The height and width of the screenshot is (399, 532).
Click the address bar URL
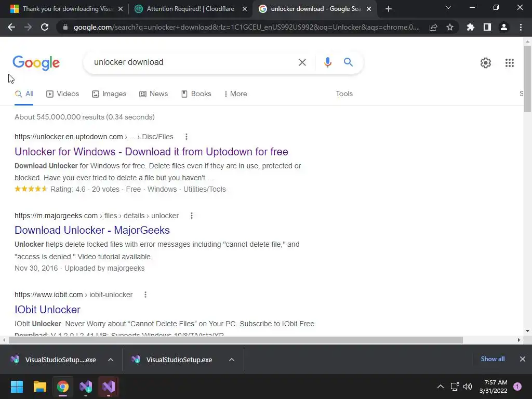click(247, 27)
